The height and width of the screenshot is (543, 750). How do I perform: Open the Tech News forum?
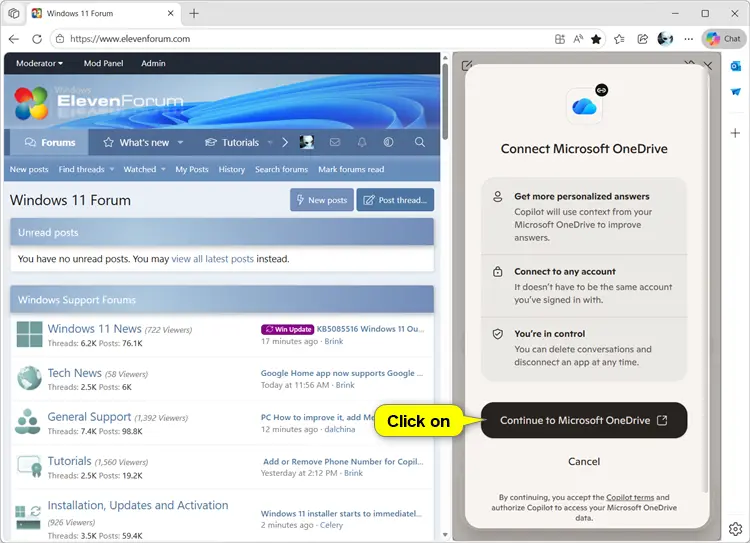[x=74, y=373]
